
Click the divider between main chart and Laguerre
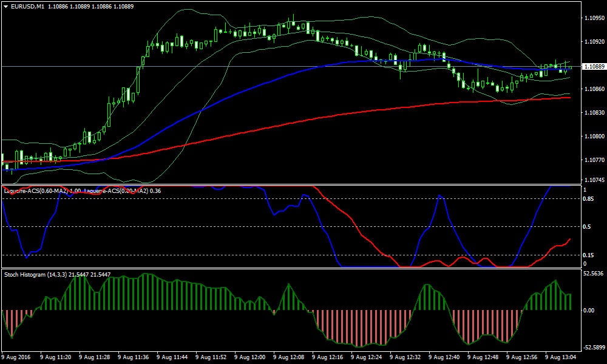[290, 184]
